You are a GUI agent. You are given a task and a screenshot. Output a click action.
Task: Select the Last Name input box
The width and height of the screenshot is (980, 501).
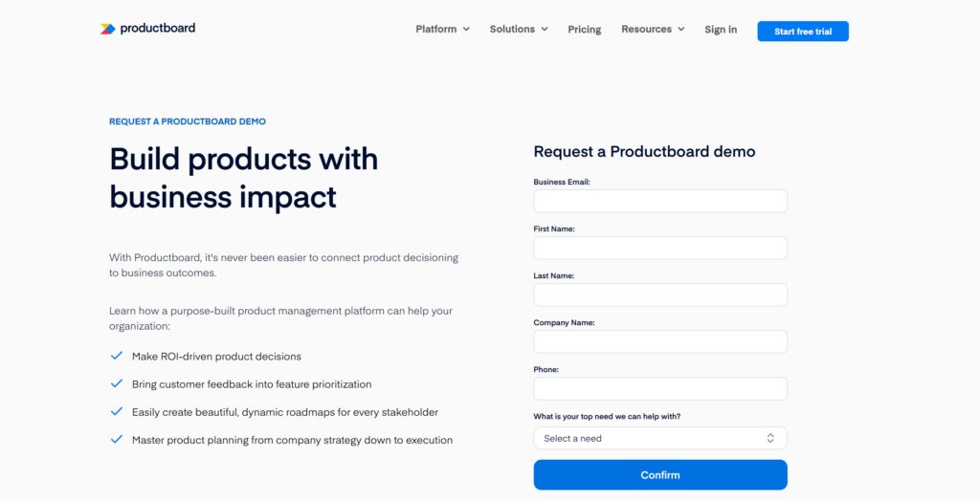[x=660, y=294]
